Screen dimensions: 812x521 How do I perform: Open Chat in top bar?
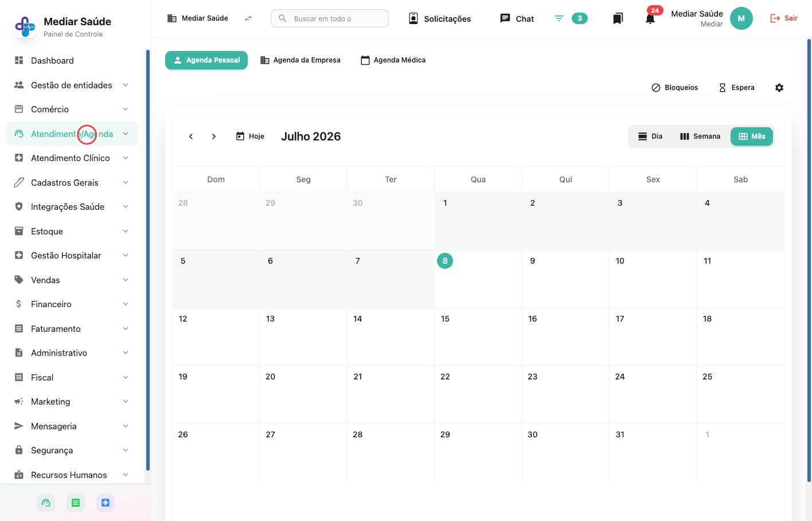(517, 18)
